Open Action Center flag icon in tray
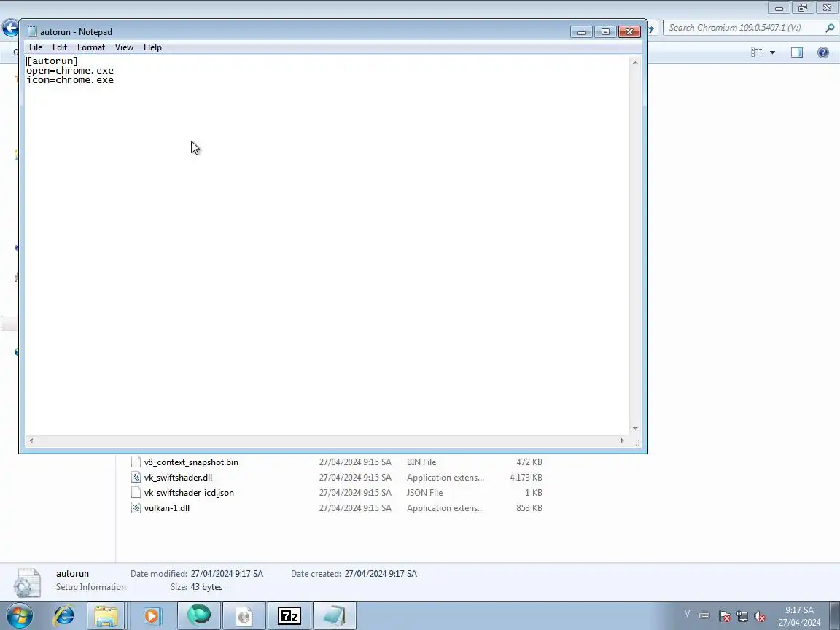 [x=724, y=617]
